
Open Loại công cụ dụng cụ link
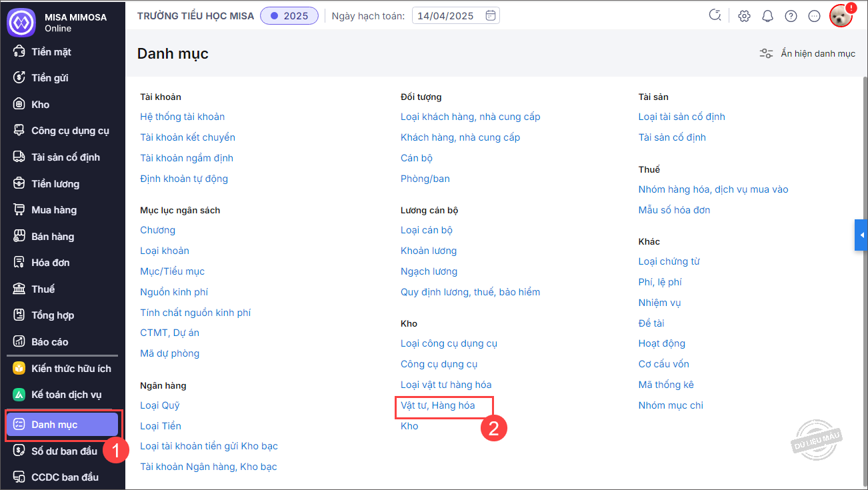(x=449, y=343)
